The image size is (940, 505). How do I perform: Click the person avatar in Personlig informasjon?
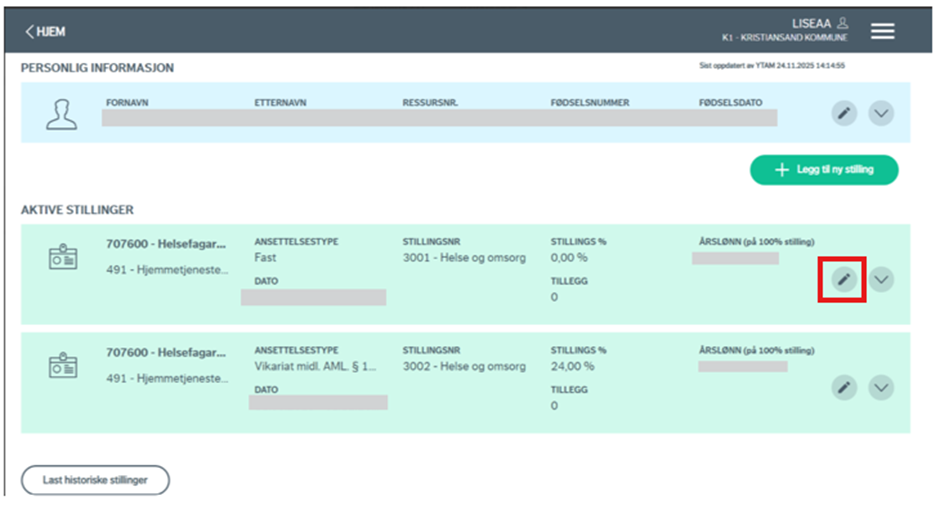62,115
